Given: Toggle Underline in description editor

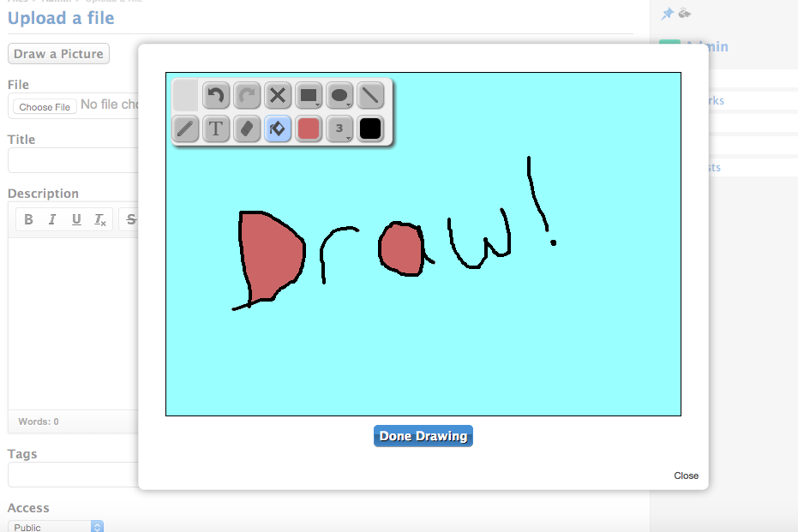Looking at the screenshot, I should click(76, 219).
